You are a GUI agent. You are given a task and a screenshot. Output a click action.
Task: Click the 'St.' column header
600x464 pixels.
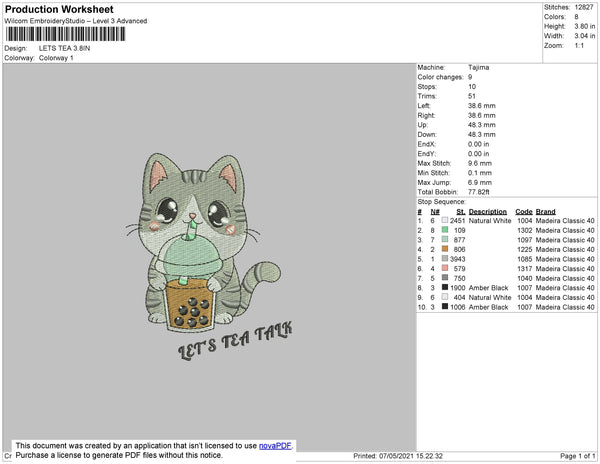pos(461,212)
